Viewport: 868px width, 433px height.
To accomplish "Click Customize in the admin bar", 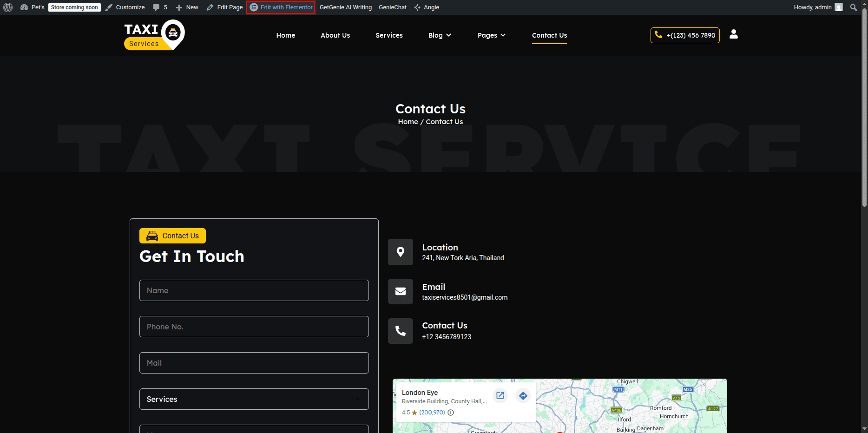I will pos(125,7).
